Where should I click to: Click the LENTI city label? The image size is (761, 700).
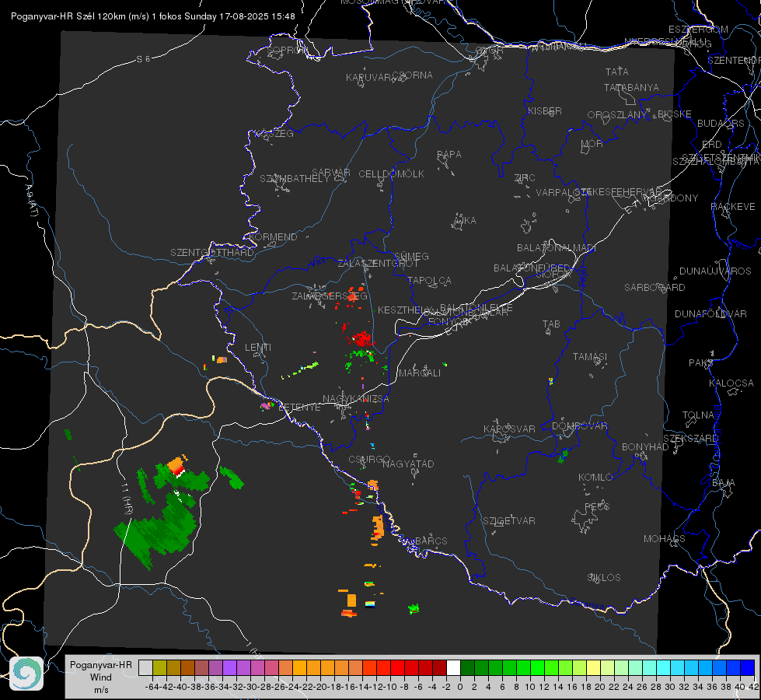pos(258,348)
